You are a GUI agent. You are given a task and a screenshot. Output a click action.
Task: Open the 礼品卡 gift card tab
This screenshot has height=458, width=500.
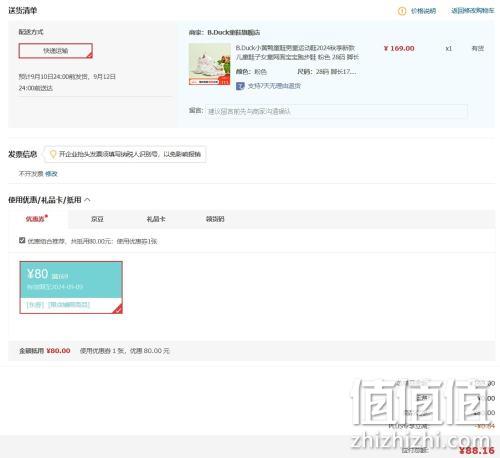click(156, 219)
